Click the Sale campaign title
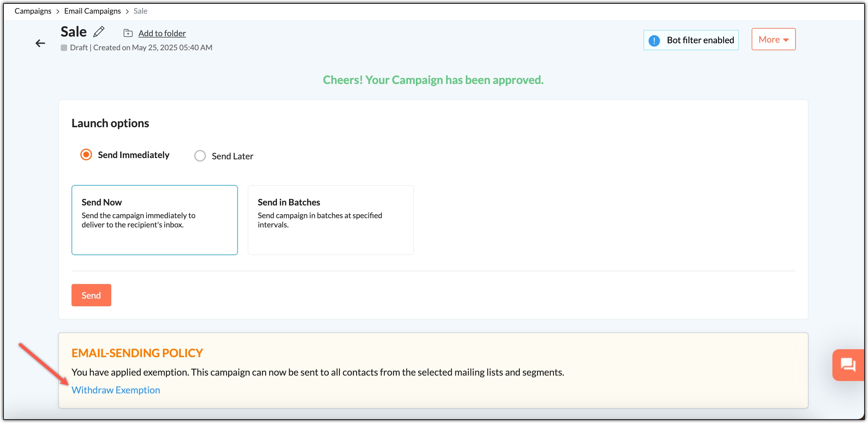The height and width of the screenshot is (423, 868). (73, 32)
